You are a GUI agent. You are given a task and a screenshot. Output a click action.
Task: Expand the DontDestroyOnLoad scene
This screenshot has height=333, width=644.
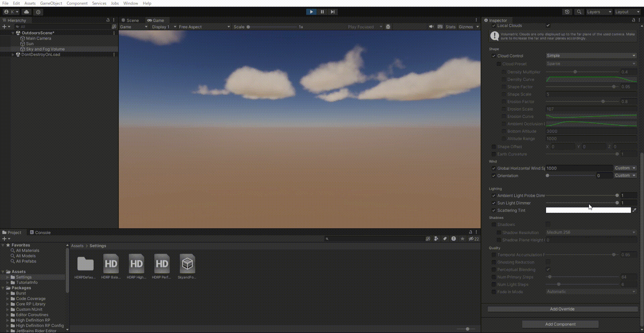pos(13,54)
